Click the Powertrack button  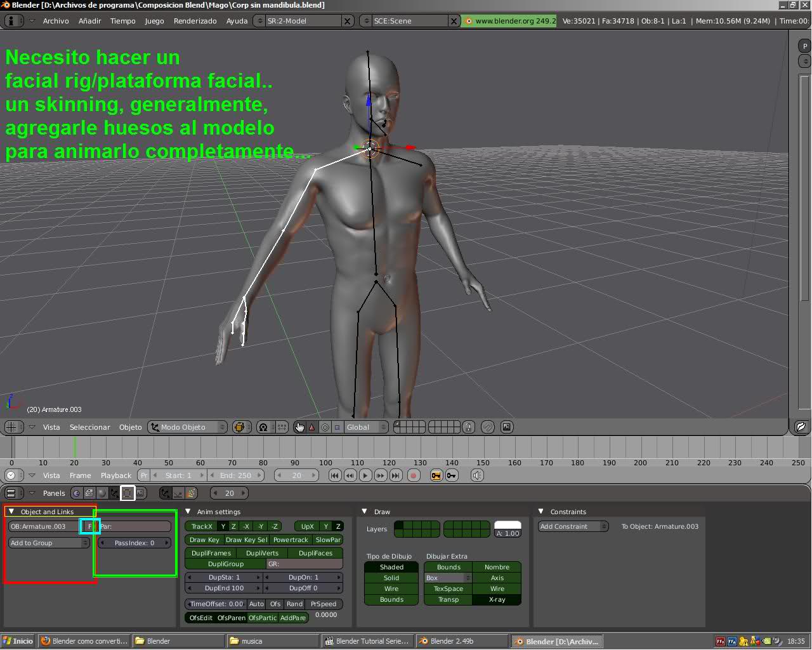point(291,540)
